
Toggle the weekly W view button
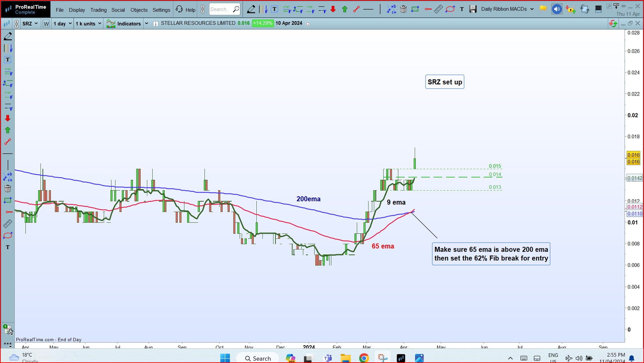click(x=46, y=24)
